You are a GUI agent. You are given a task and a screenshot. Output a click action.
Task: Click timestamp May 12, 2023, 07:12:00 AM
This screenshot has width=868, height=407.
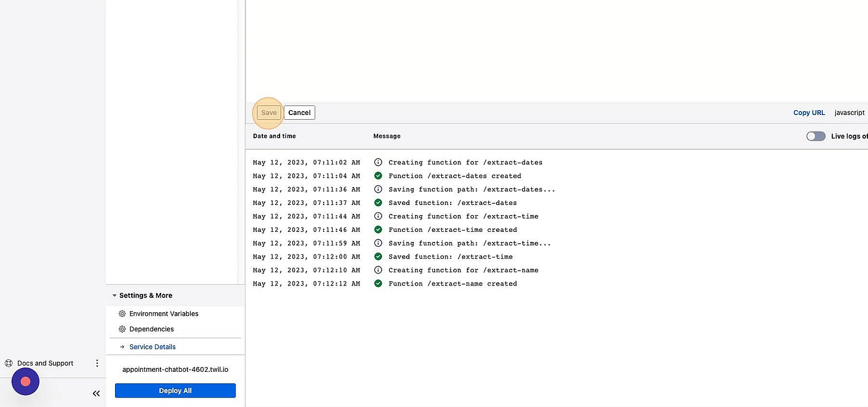[306, 256]
